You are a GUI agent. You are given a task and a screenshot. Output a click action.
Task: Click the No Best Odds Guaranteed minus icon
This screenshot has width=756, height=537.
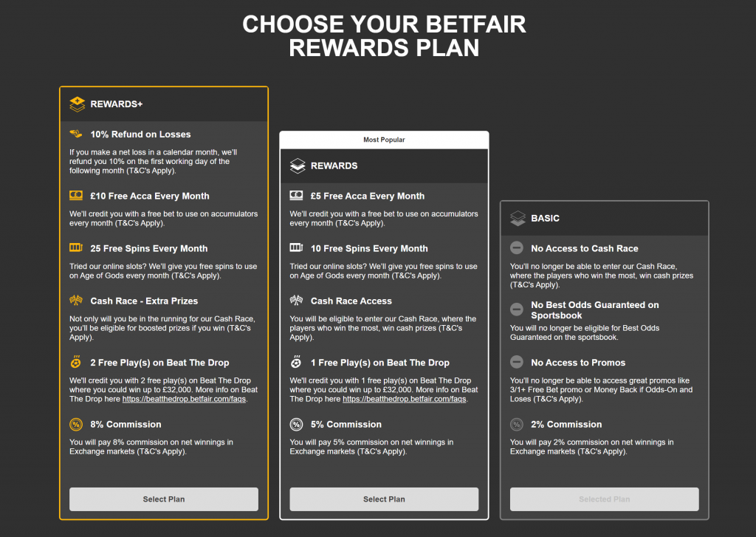[516, 309]
